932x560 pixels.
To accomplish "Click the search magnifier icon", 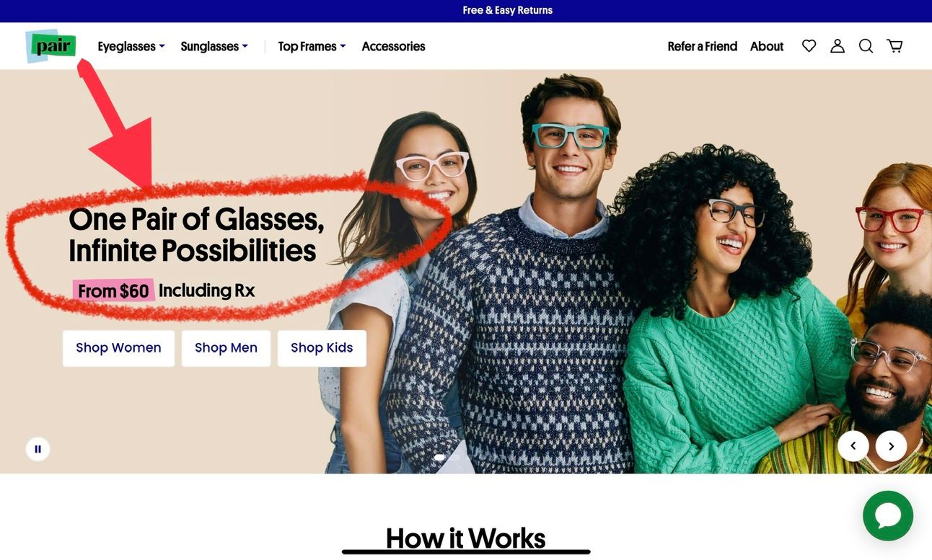I will pos(866,46).
